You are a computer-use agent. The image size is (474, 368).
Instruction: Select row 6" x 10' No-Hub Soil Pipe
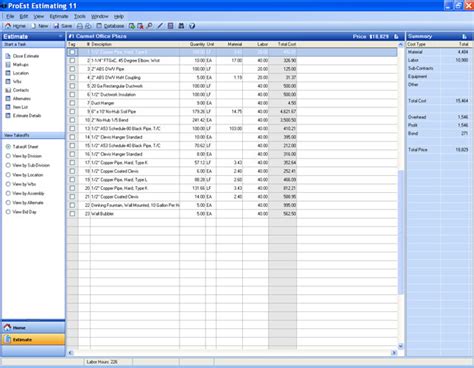232,111
